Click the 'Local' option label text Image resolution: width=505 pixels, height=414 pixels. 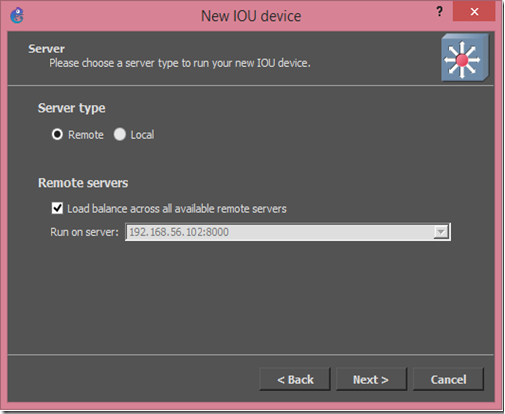click(142, 135)
